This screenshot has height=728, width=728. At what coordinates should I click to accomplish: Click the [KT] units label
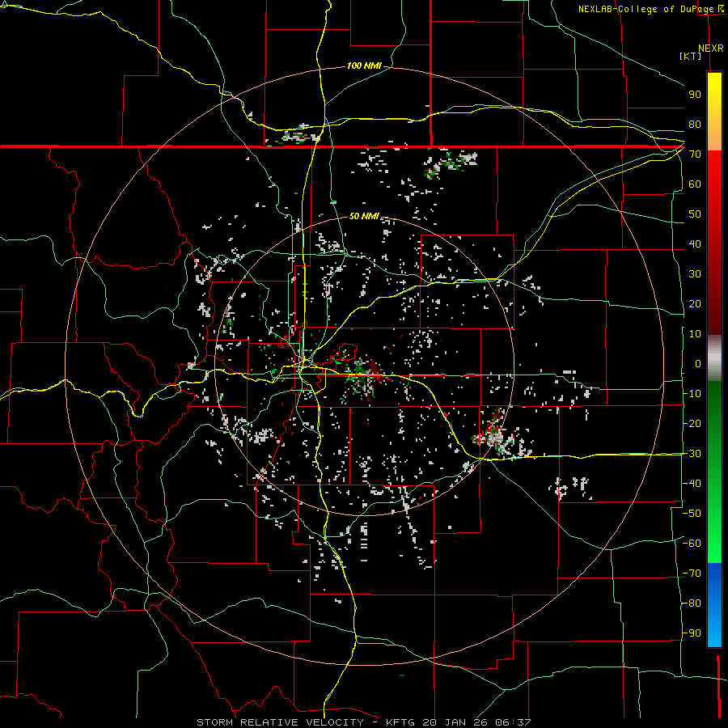[691, 56]
